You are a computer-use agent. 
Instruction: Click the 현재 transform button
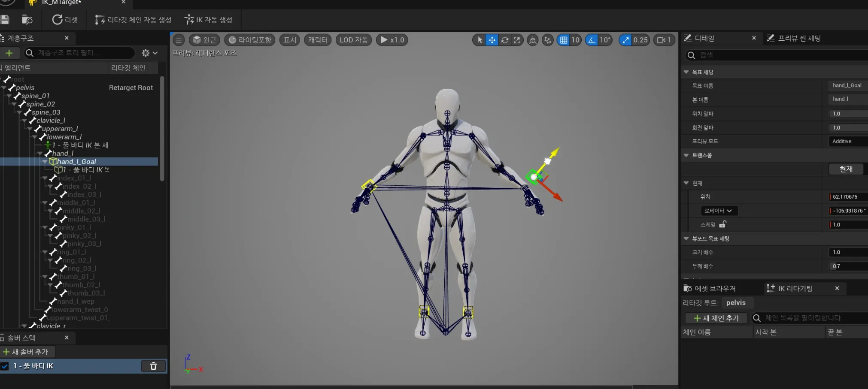click(x=846, y=169)
